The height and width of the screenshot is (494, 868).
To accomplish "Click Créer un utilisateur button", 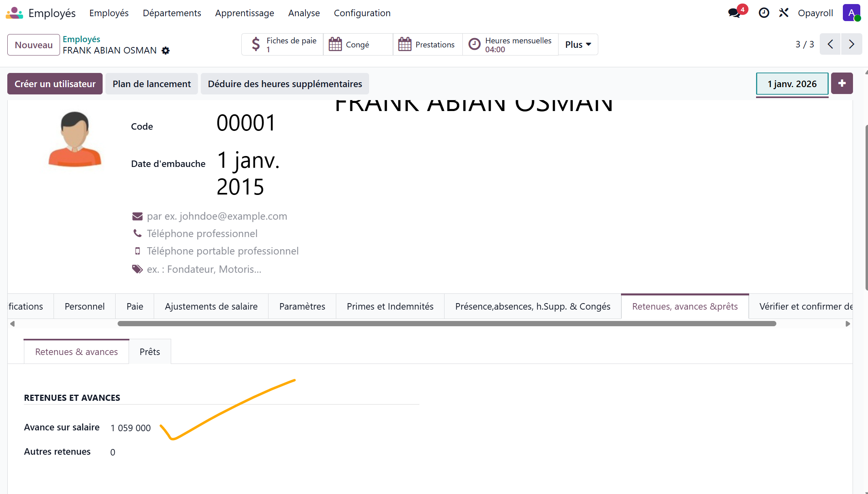I will click(55, 84).
